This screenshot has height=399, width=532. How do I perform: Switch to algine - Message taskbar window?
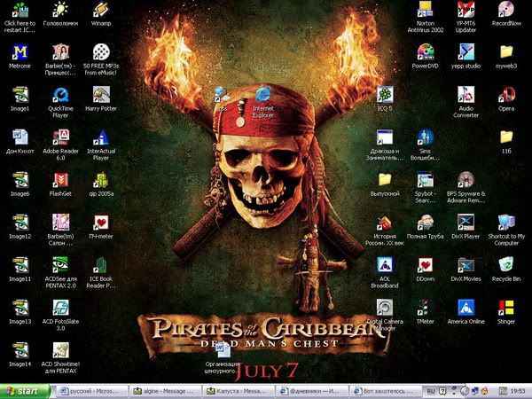(x=165, y=391)
